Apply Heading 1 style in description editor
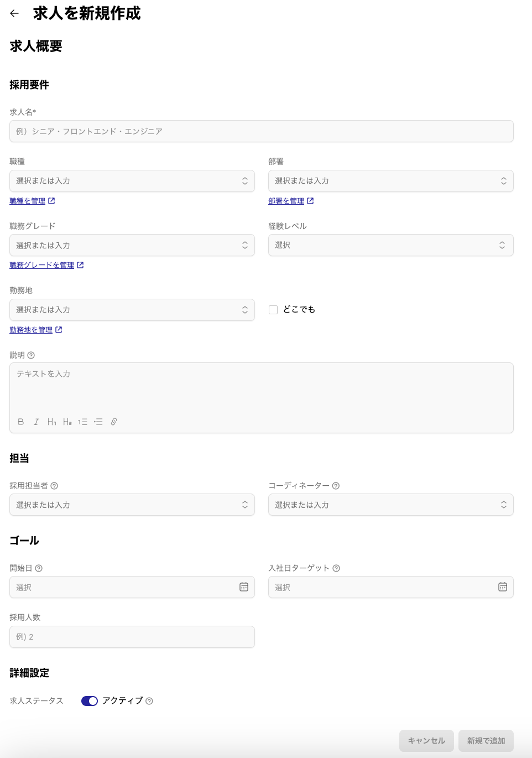Image resolution: width=532 pixels, height=758 pixels. click(x=52, y=422)
